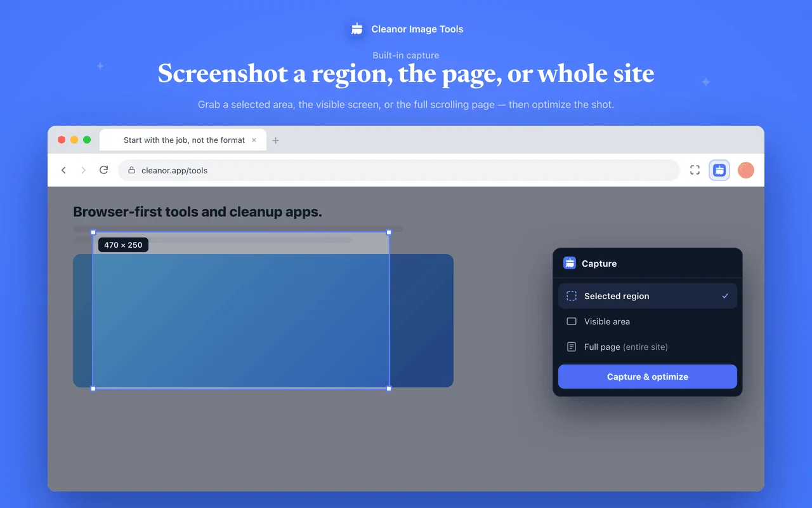Click the dashed square Selected region icon
The image size is (812, 508).
(572, 296)
